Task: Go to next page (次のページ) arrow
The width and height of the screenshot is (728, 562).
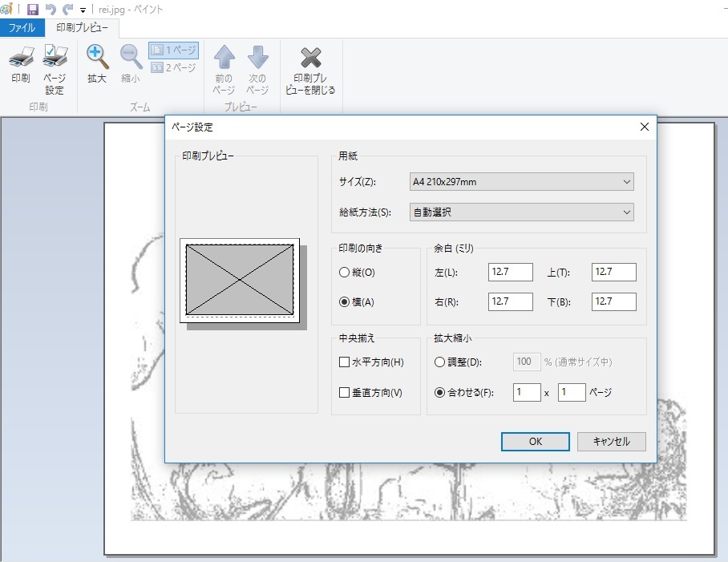Action: pos(257,70)
